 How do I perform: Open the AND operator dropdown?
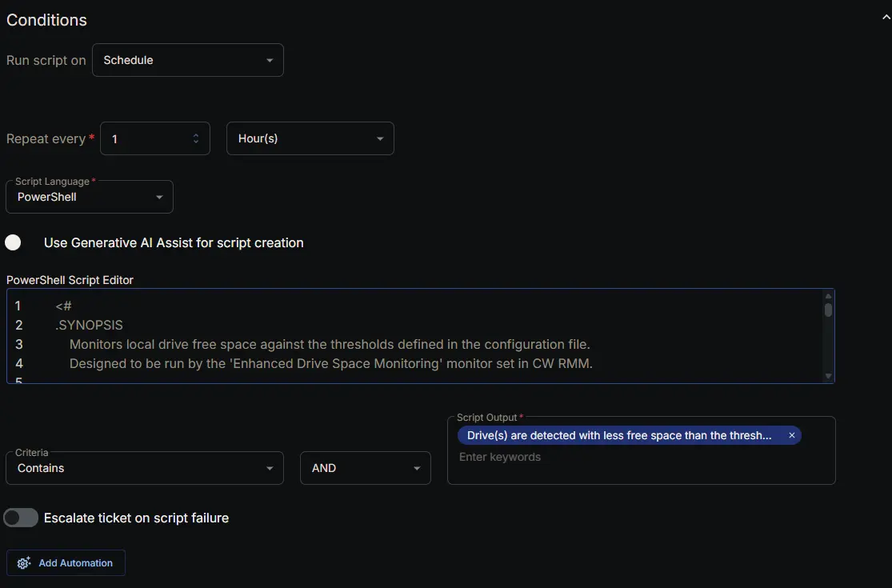(x=366, y=468)
